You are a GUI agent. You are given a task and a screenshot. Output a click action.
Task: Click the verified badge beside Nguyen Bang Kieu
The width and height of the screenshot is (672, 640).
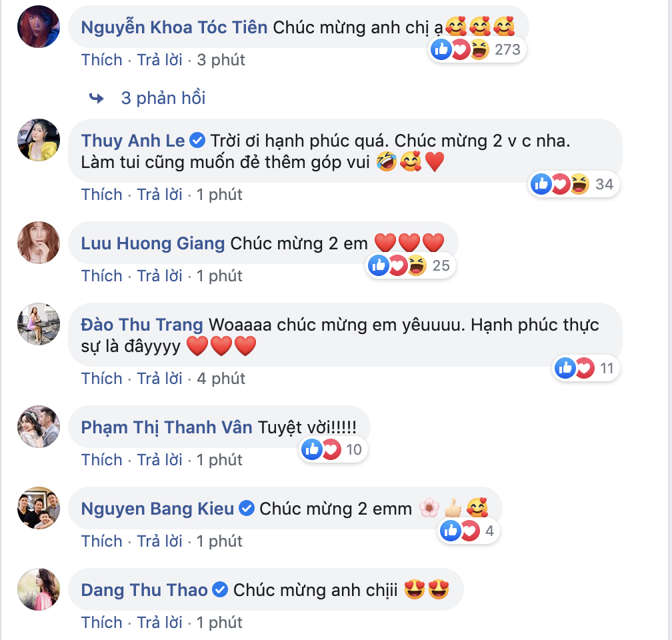[247, 509]
